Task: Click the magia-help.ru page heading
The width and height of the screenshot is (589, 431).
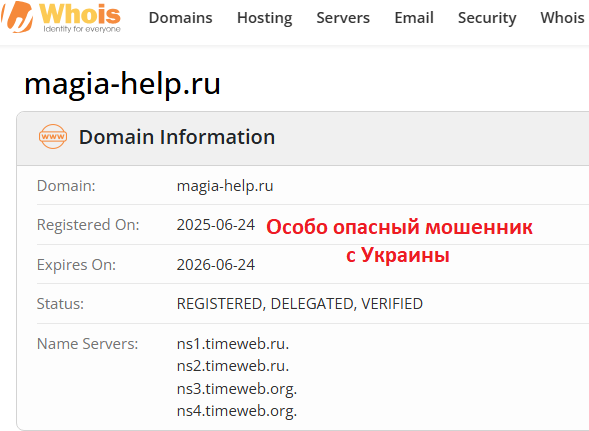Action: (122, 83)
